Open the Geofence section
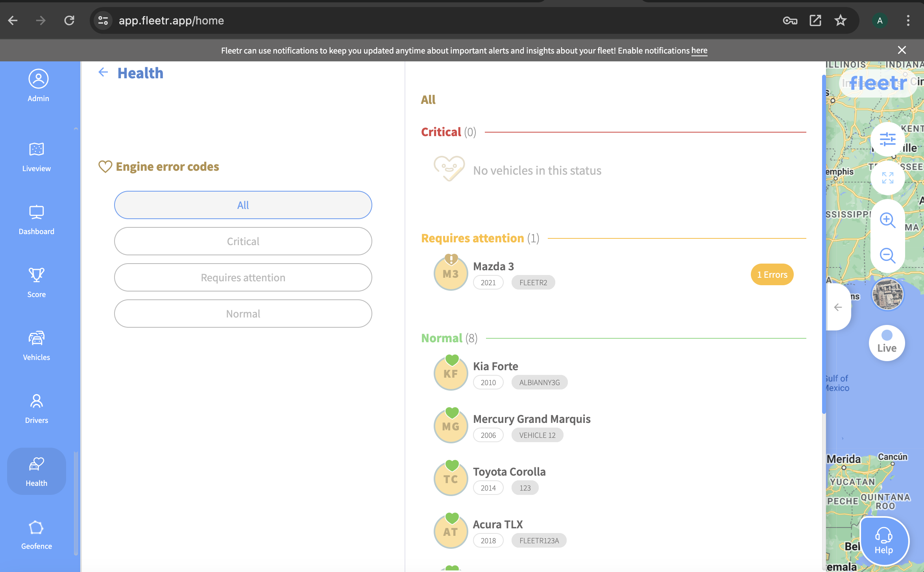Image resolution: width=924 pixels, height=572 pixels. [x=36, y=535]
